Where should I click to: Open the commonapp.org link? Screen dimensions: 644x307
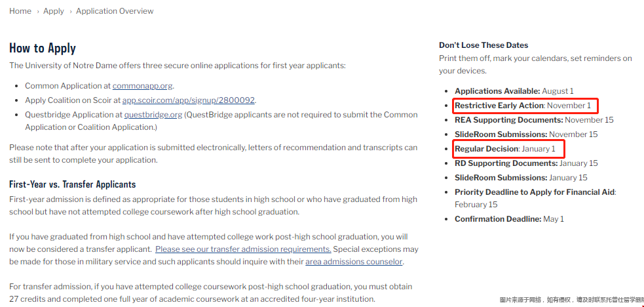tap(143, 86)
